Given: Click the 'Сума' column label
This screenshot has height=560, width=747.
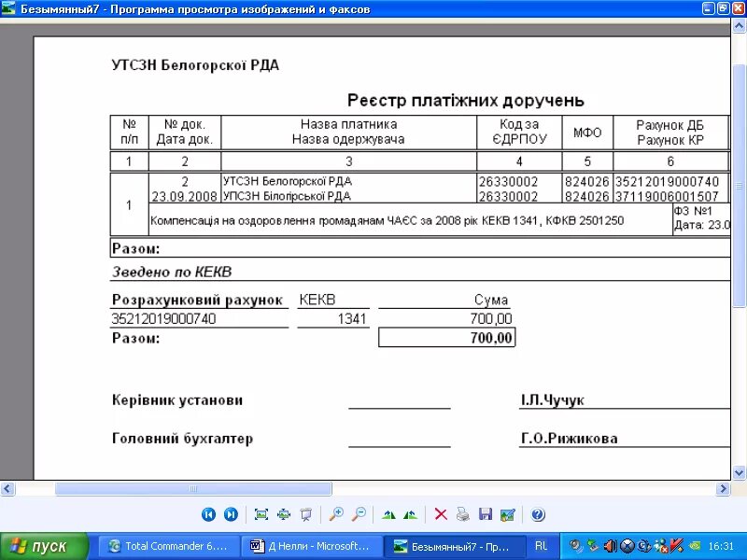Looking at the screenshot, I should click(491, 300).
